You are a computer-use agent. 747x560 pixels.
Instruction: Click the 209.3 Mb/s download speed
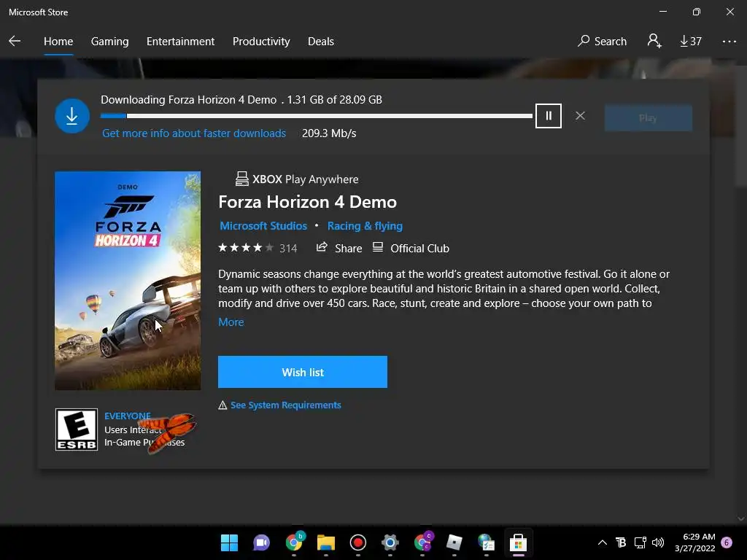(x=329, y=133)
